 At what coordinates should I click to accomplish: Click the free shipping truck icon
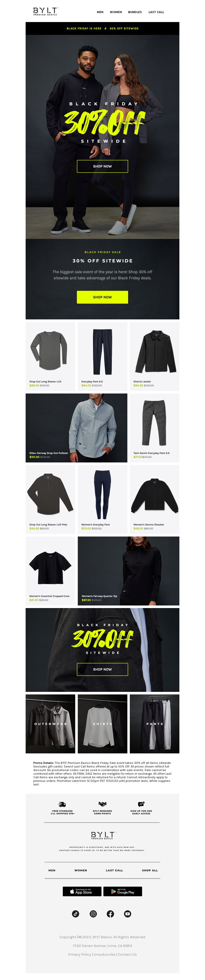click(62, 804)
